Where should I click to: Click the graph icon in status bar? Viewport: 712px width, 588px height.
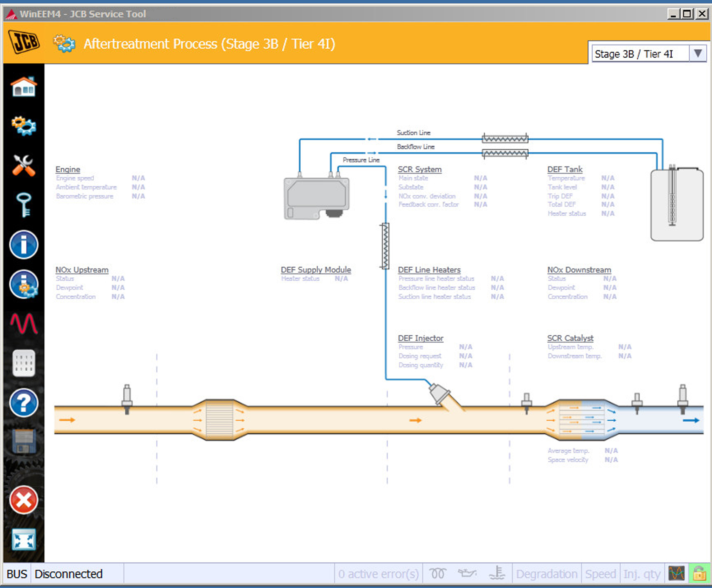(677, 574)
